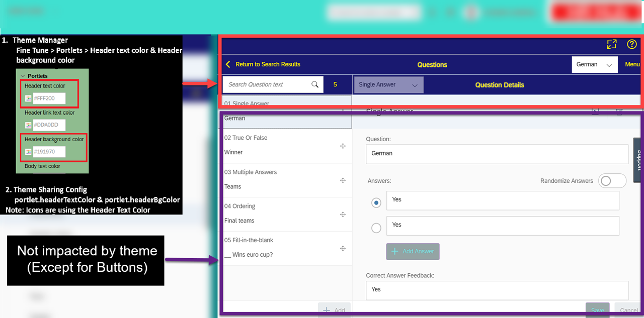Image resolution: width=644 pixels, height=318 pixels.
Task: Click the Body text color label in Theme Manager
Action: point(42,166)
